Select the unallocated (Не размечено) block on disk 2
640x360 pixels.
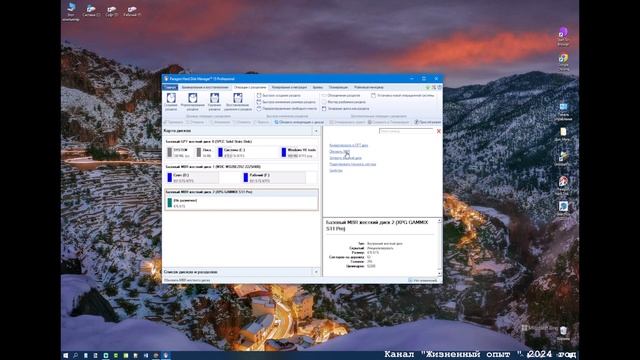241,203
